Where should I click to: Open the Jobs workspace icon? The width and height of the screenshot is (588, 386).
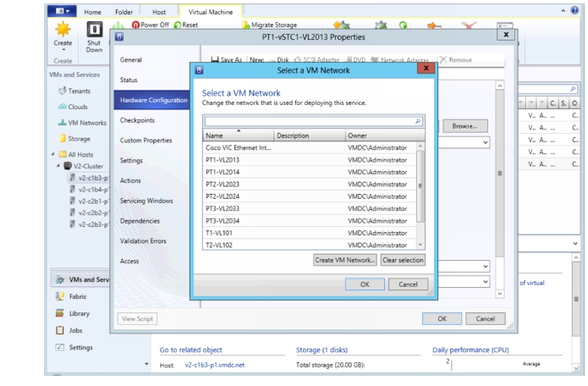(59, 330)
